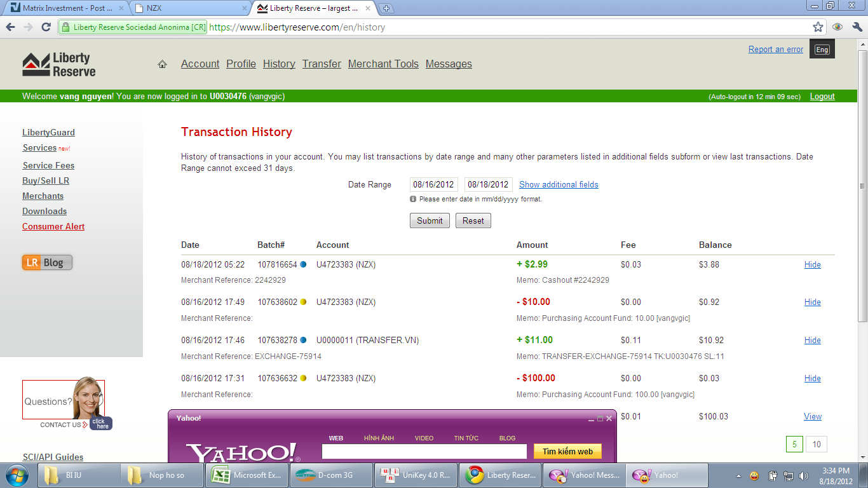The image size is (868, 488).
Task: Click the Questions? Contact Us banner
Action: point(67,404)
